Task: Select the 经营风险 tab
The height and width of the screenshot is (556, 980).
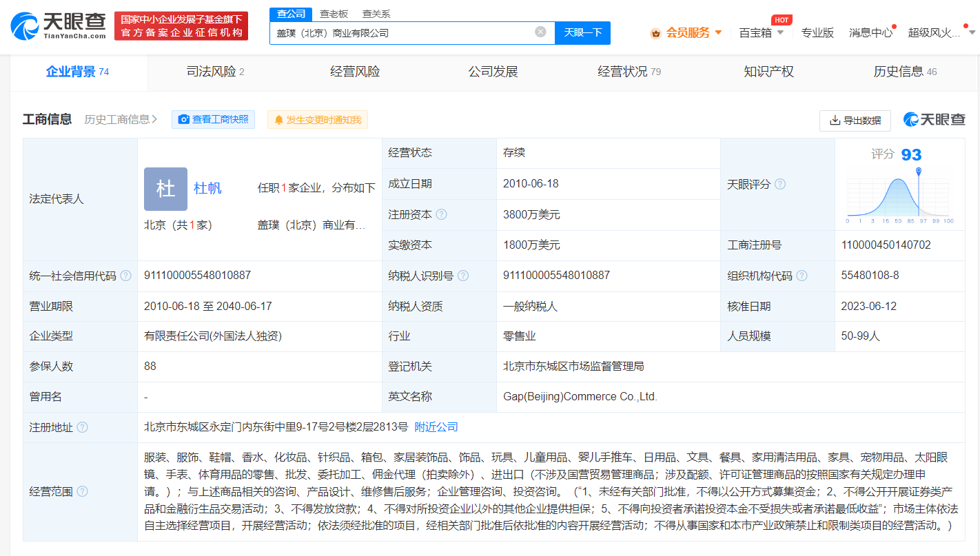Action: point(355,72)
